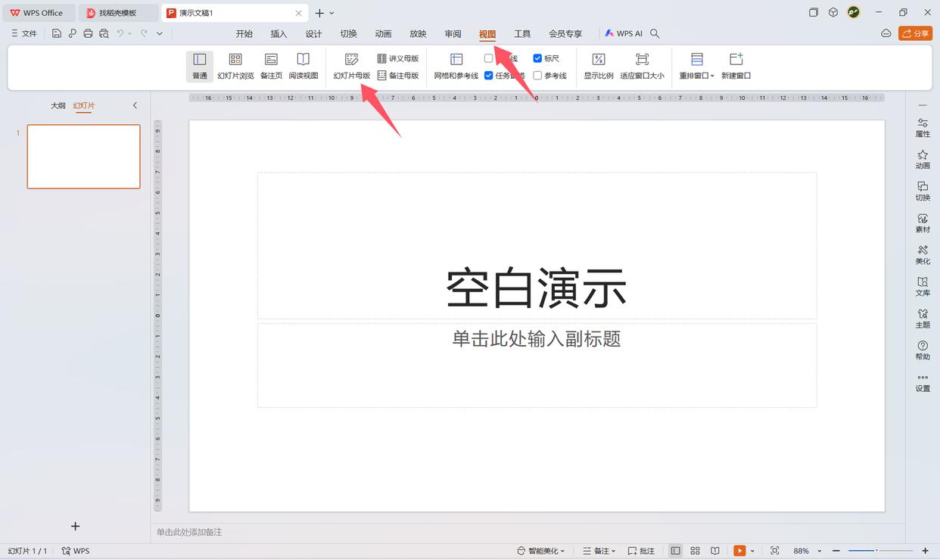Switch to the Insert (插入) ribbon tab
The width and height of the screenshot is (940, 560).
tap(279, 34)
